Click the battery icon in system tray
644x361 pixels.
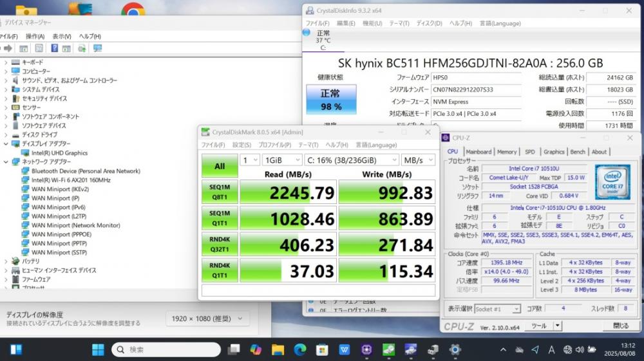click(592, 349)
